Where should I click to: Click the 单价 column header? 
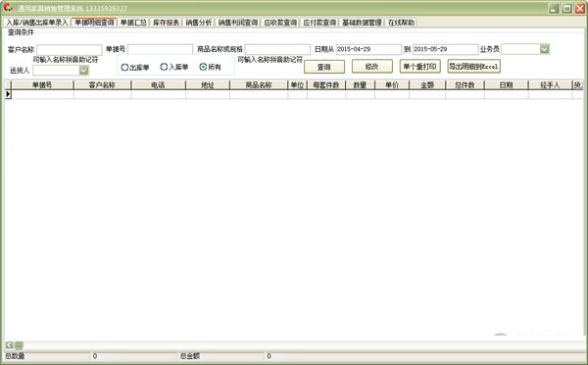(392, 84)
